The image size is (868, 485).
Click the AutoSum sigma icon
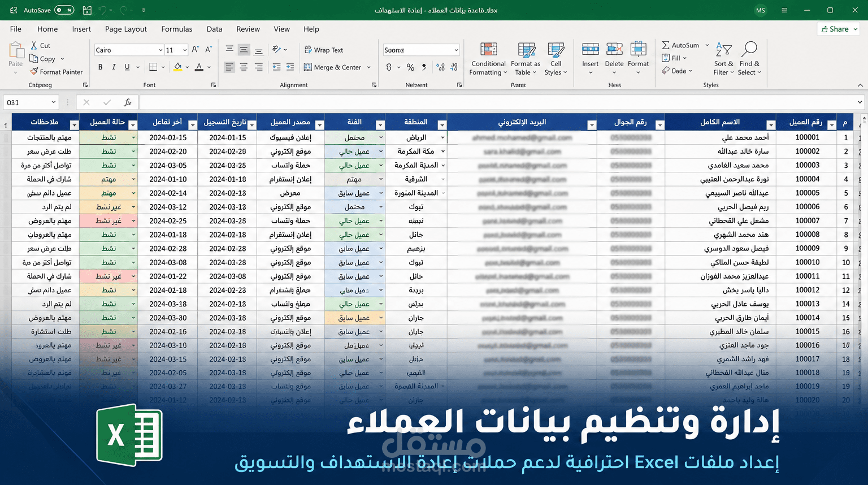coord(666,45)
